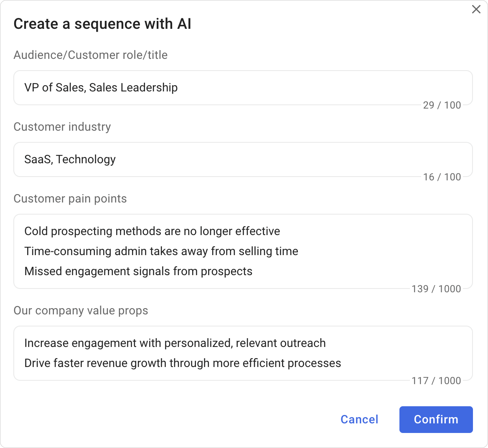Screen dimensions: 488x448
Task: Confirm the AI sequence creation
Action: click(436, 419)
